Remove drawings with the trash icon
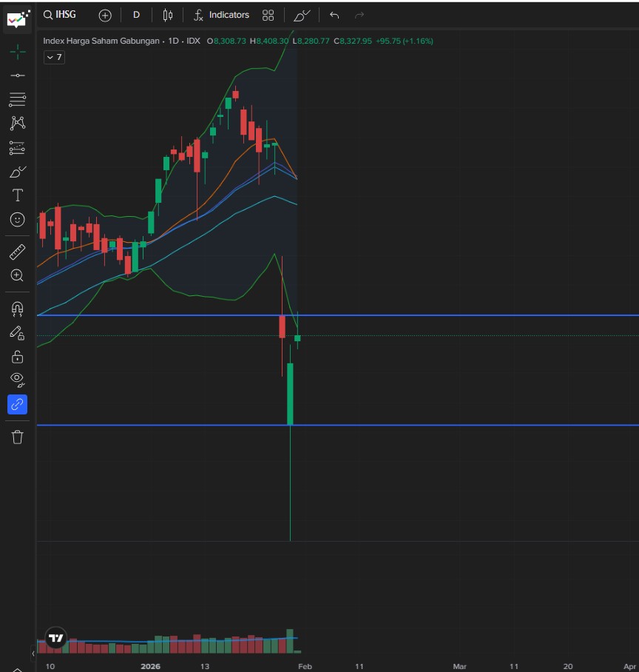Screen dimensions: 639x672 click(18, 437)
